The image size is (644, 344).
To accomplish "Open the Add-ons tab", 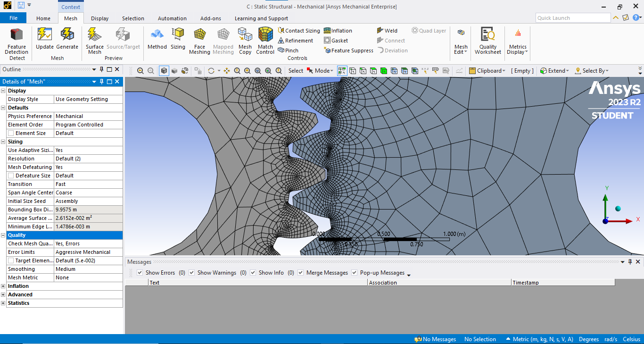I will point(210,18).
